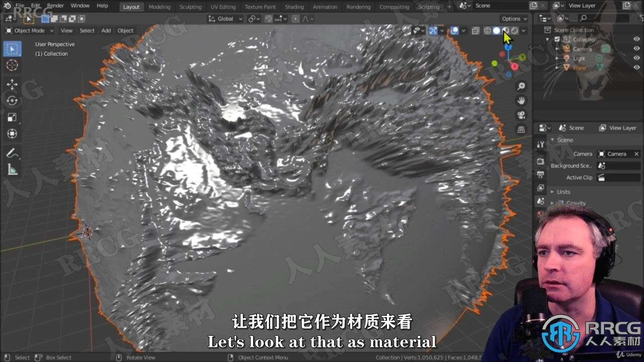Open the viewport Select menu

coord(87,31)
